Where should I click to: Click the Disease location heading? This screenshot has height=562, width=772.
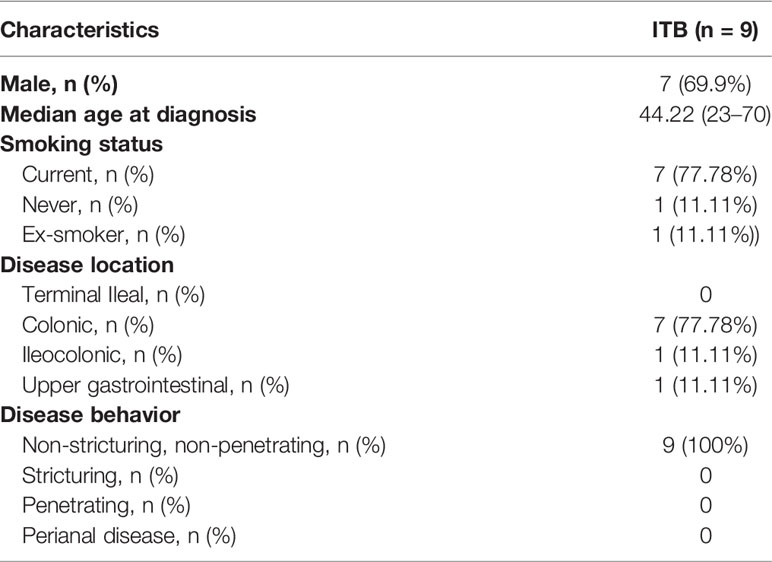point(87,265)
